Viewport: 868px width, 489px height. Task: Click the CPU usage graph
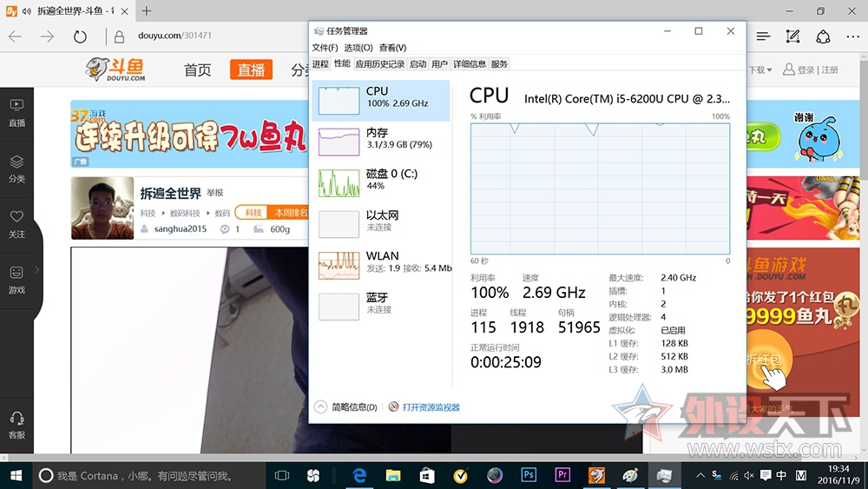coord(600,188)
